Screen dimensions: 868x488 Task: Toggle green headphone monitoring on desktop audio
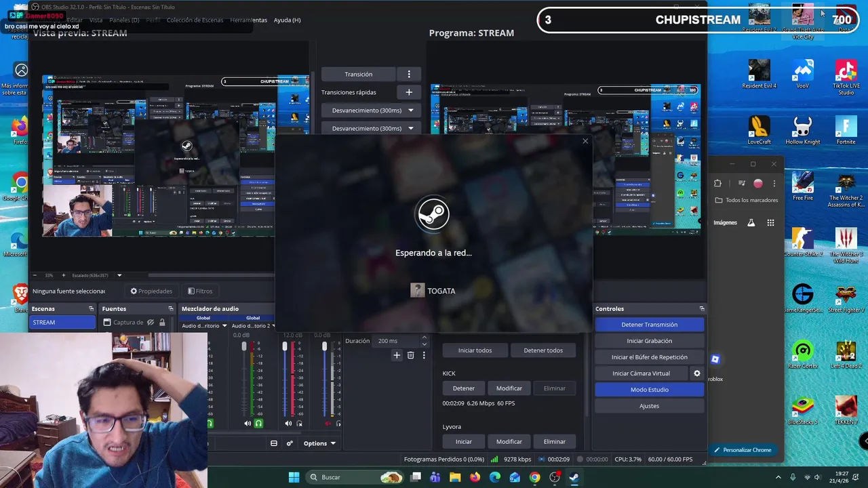pyautogui.click(x=258, y=424)
